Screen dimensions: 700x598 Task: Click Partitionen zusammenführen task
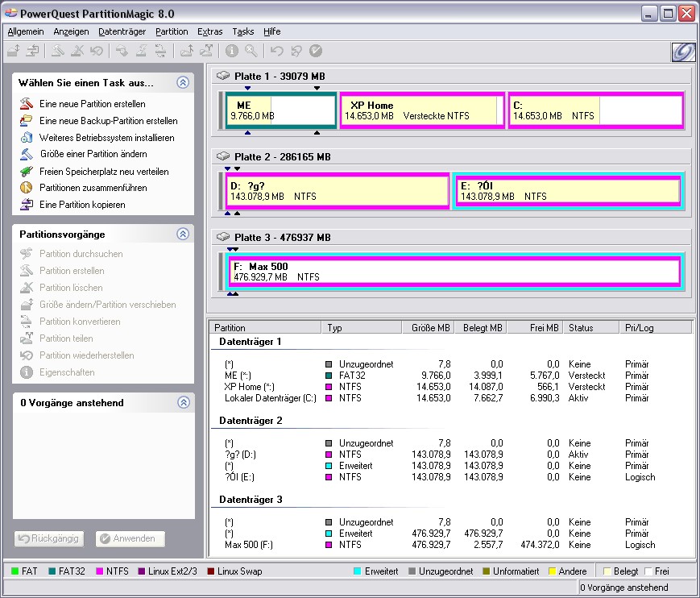click(x=93, y=188)
